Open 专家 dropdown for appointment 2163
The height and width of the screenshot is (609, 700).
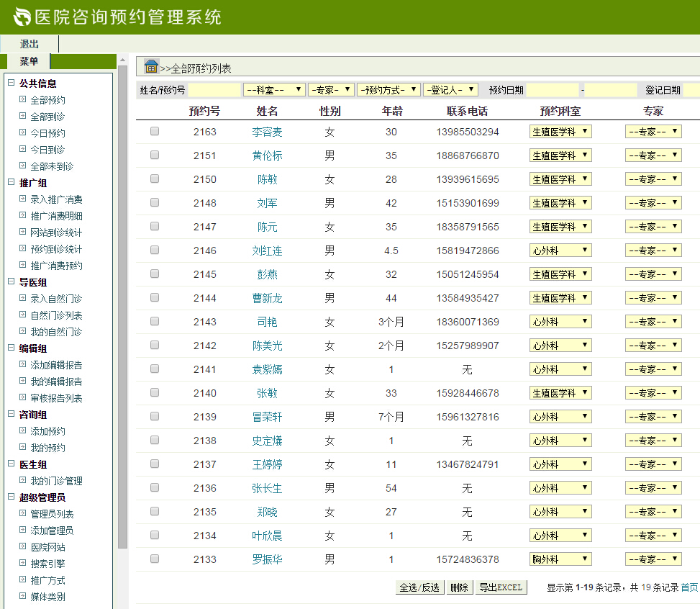click(653, 131)
